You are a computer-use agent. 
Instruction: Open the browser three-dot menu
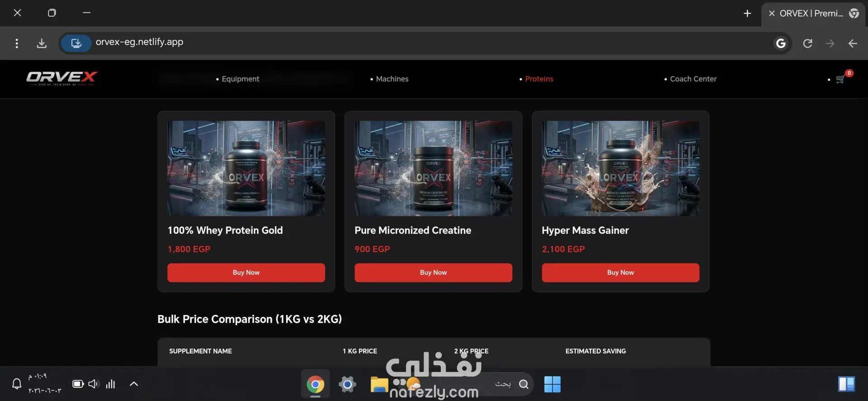pos(17,43)
